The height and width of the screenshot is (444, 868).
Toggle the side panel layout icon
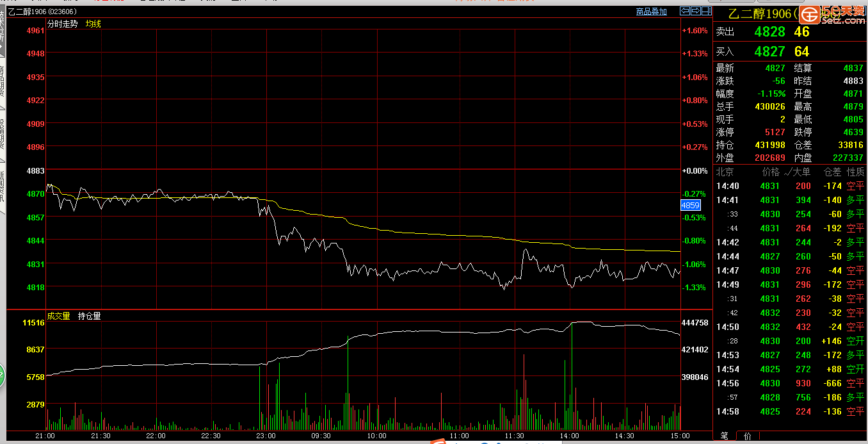pos(706,11)
